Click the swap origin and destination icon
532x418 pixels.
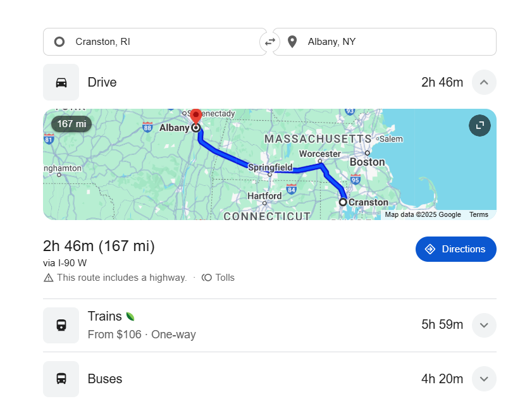[269, 42]
